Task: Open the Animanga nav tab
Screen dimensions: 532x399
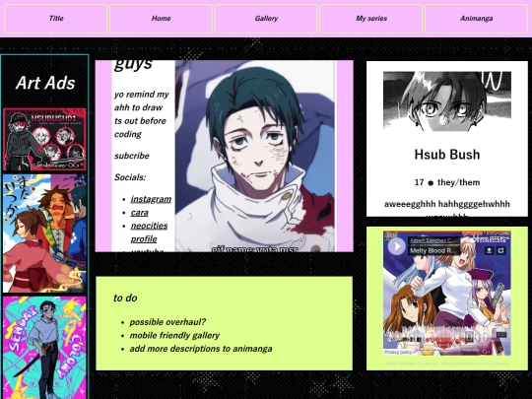Action: click(477, 19)
